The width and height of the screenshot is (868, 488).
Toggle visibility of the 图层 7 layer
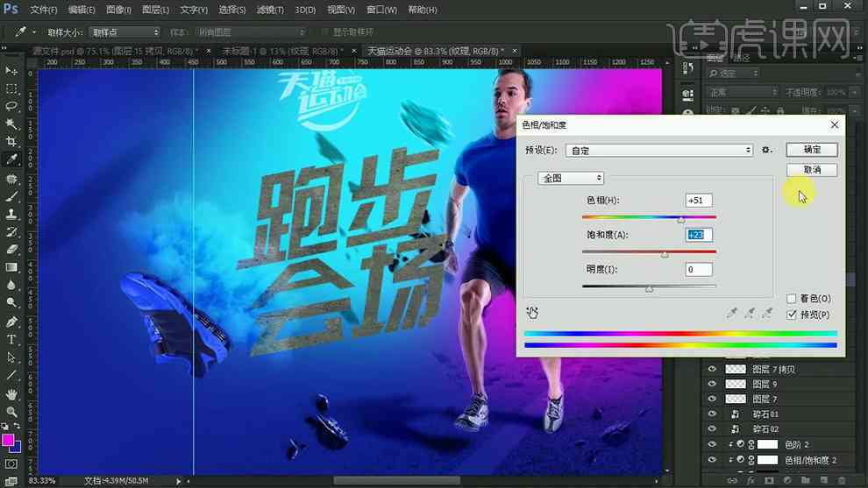(712, 399)
